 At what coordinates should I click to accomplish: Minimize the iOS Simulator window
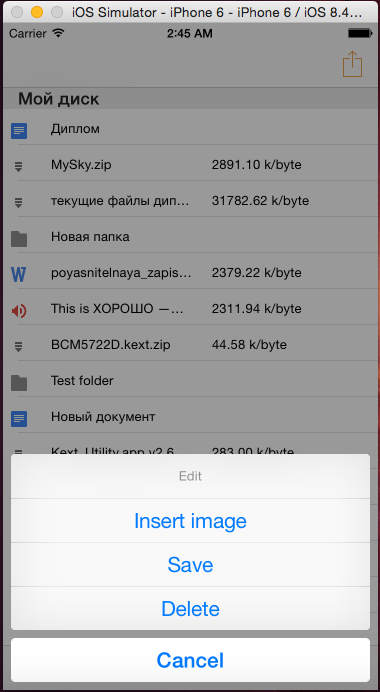(x=37, y=12)
